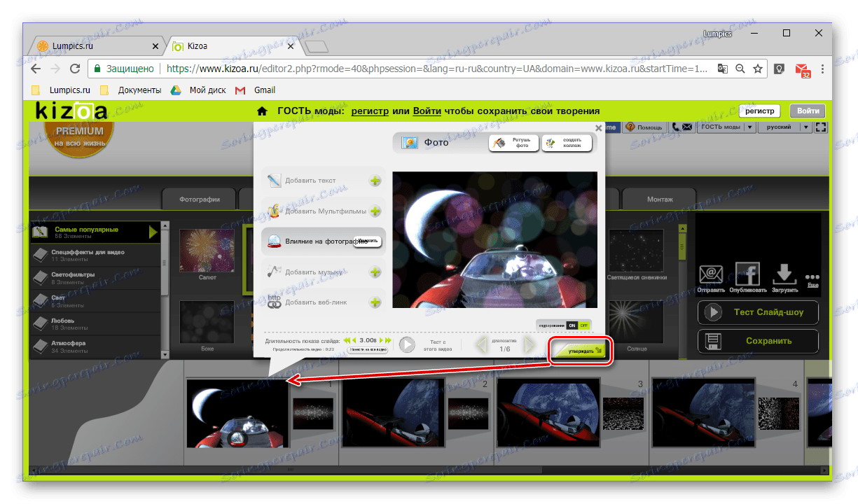Click the plus icon beside Добавить веб-линк
This screenshot has height=504, width=858.
375,302
